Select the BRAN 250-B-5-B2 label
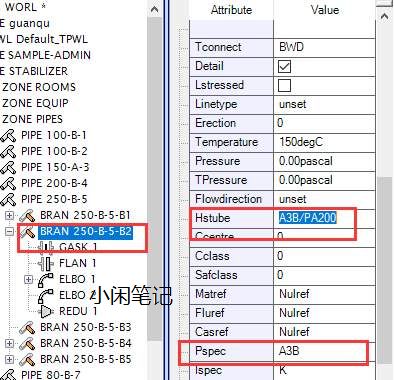Image resolution: width=394 pixels, height=380 pixels. [x=86, y=231]
